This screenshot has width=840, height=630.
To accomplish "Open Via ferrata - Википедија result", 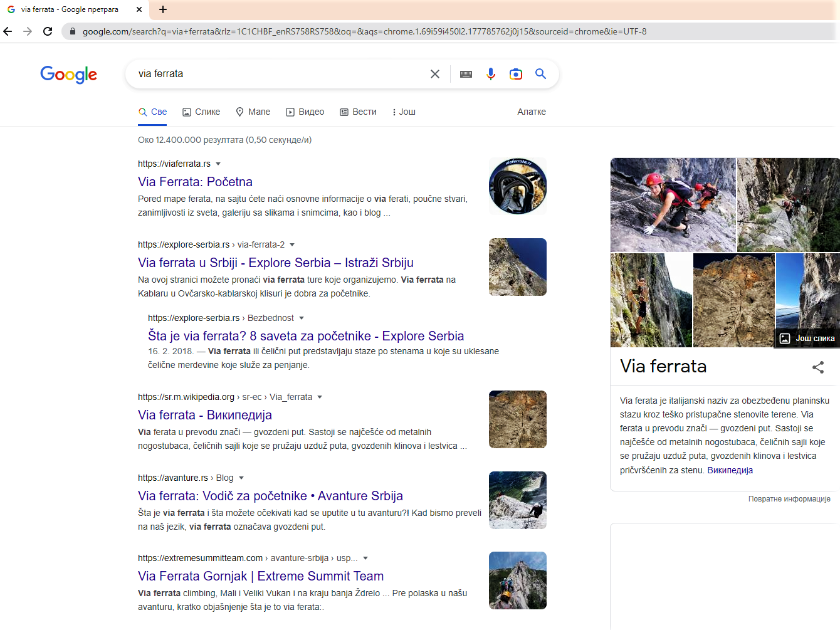I will point(205,415).
